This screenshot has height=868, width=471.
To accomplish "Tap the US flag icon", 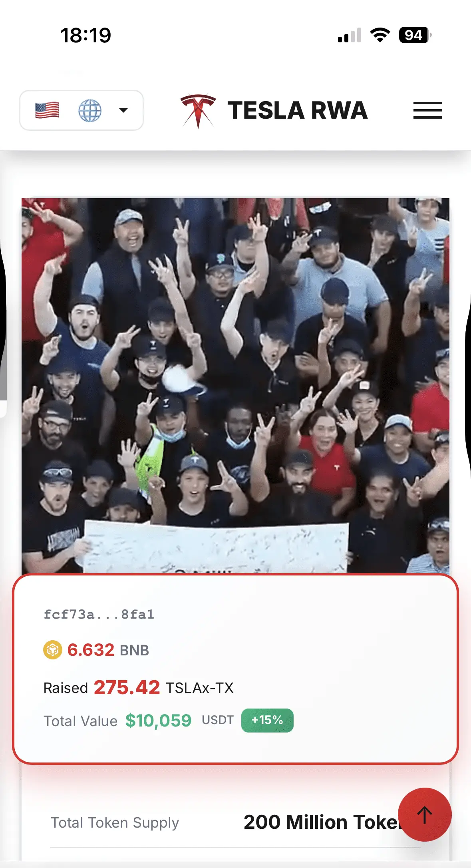I will point(47,110).
